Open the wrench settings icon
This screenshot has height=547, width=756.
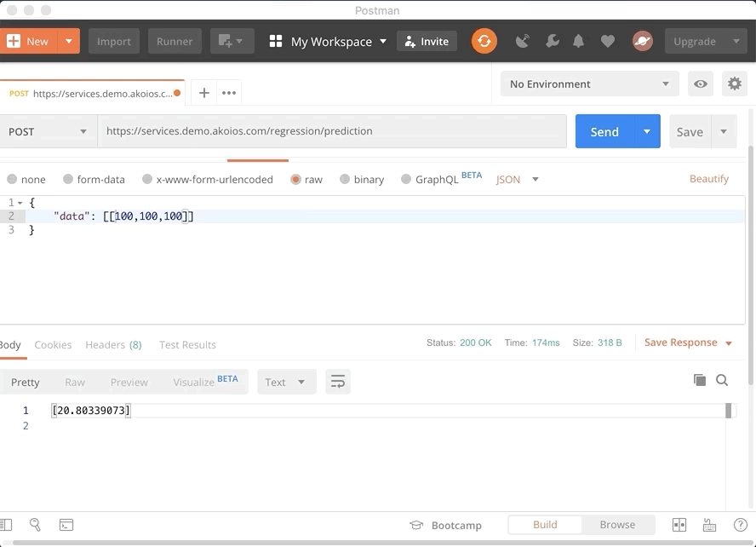[552, 42]
